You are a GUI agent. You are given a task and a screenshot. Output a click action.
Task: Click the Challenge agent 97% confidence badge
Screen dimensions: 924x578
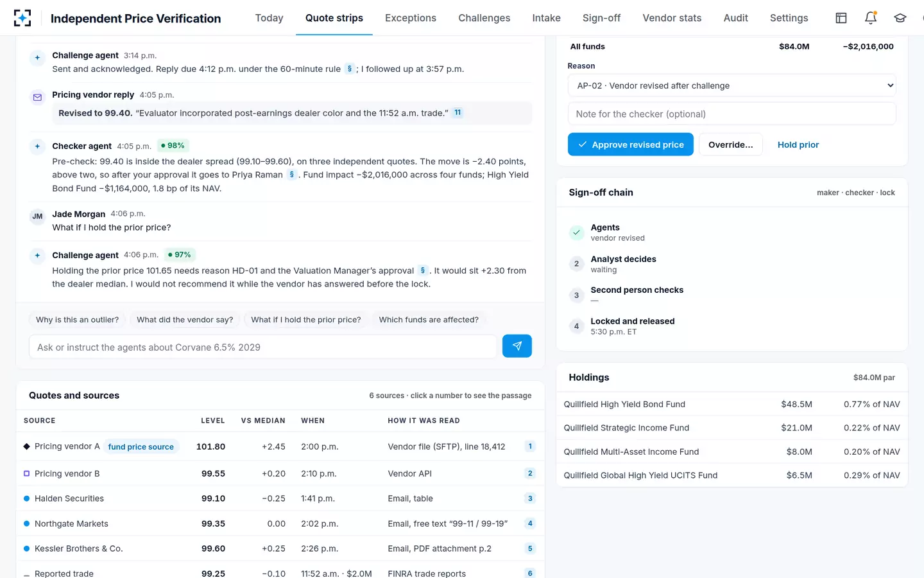[180, 255]
